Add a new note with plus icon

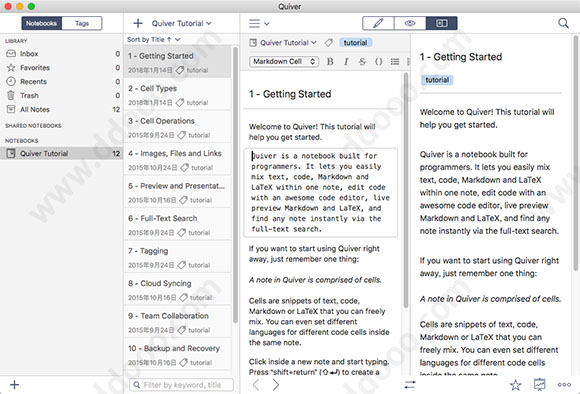(138, 23)
